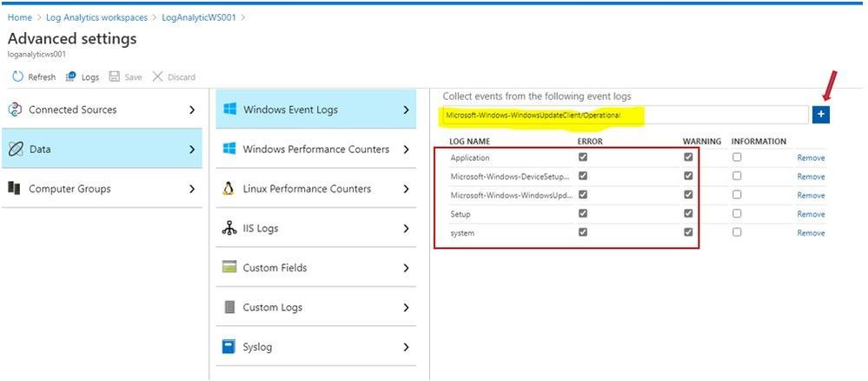Click Save in the toolbar

126,77
